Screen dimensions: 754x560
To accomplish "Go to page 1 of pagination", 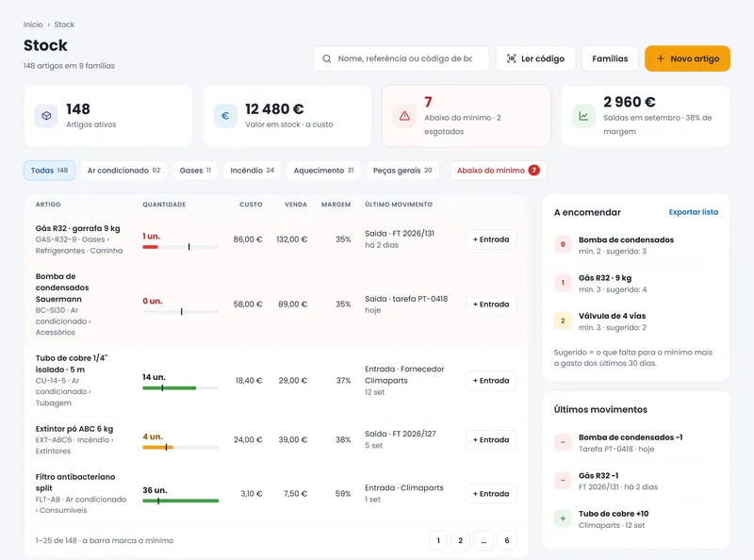I will 438,540.
